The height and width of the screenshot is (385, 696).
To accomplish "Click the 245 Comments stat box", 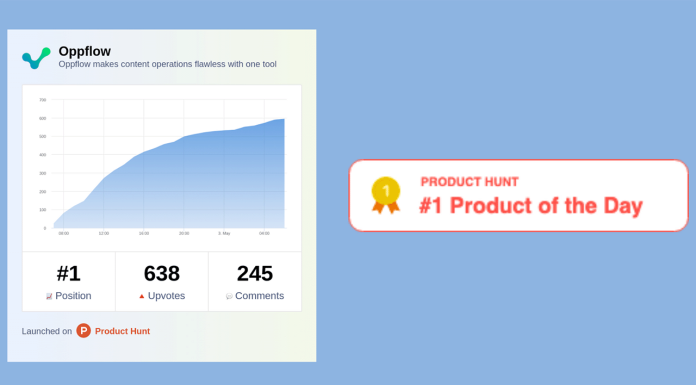I will [x=255, y=282].
